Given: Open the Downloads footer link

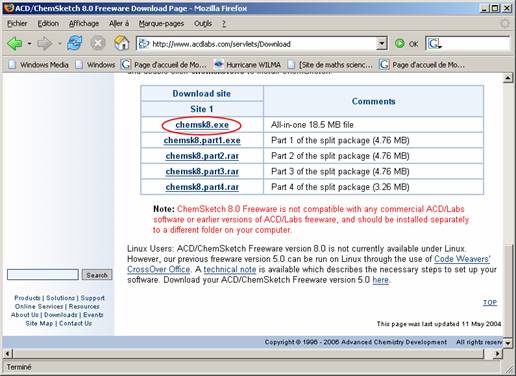Looking at the screenshot, I should 61,315.
